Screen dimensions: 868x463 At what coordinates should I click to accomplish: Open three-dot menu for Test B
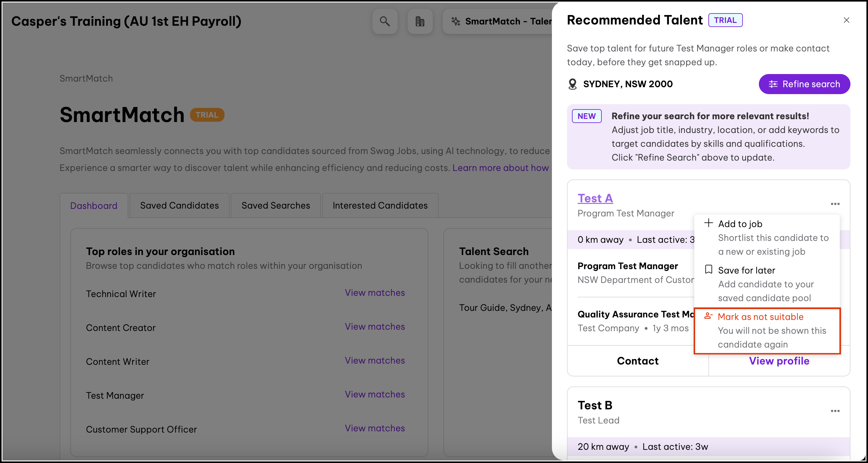click(x=835, y=411)
